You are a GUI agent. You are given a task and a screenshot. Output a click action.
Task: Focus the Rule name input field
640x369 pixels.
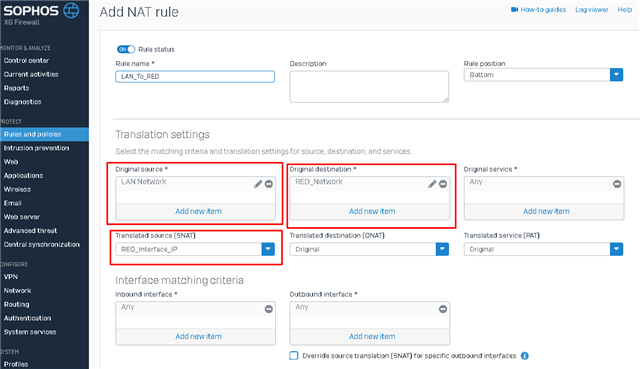click(195, 77)
